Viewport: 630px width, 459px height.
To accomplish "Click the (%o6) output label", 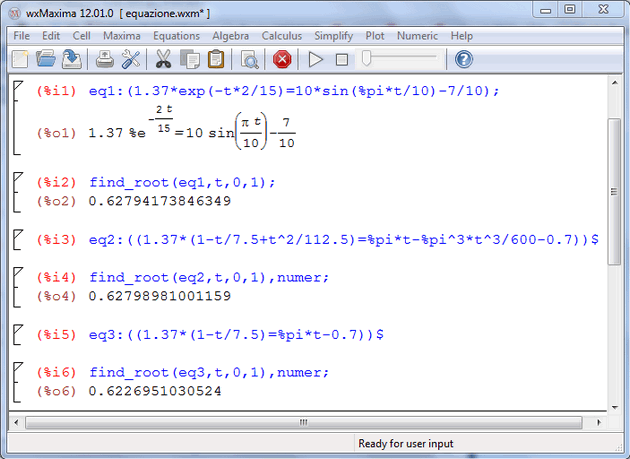I will [x=56, y=391].
